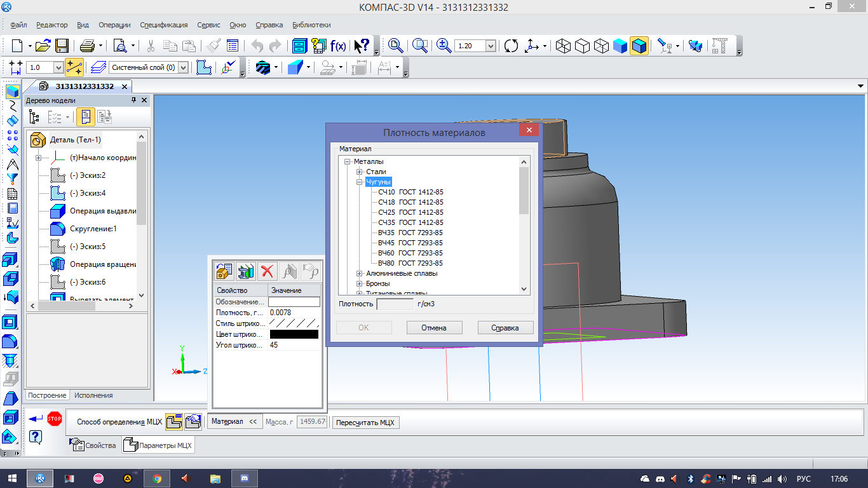The image size is (868, 488).
Task: Open the zoom scale 1.20 dropdown
Action: [491, 46]
